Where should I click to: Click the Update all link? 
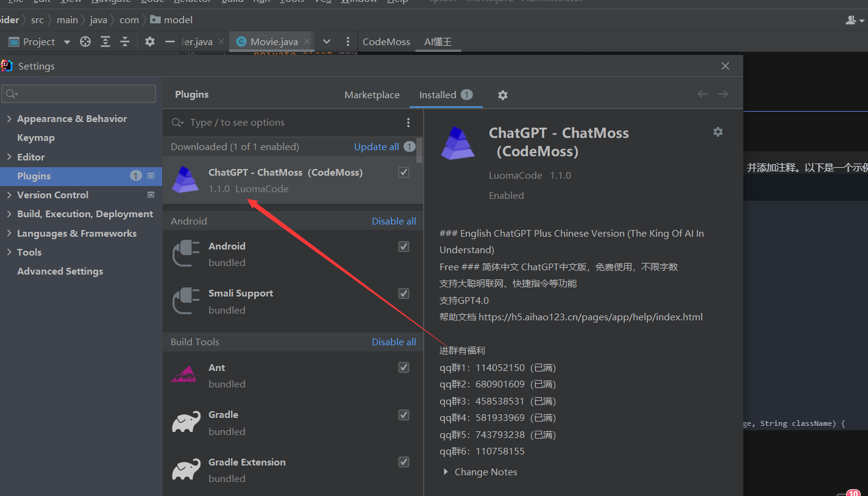pos(376,146)
